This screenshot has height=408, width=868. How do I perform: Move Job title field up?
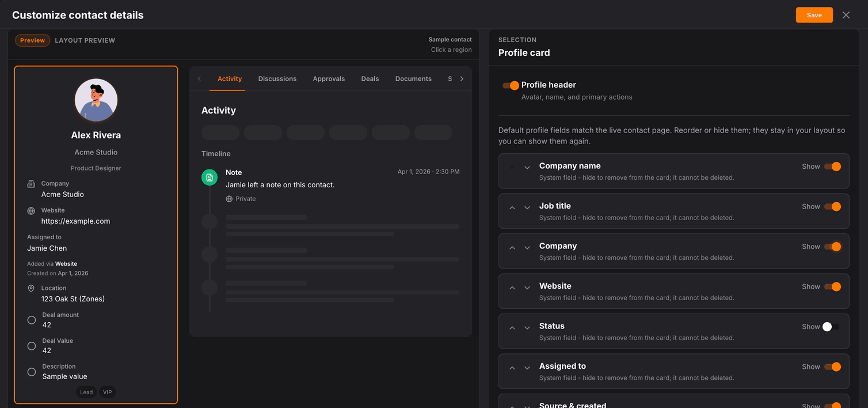tap(512, 207)
